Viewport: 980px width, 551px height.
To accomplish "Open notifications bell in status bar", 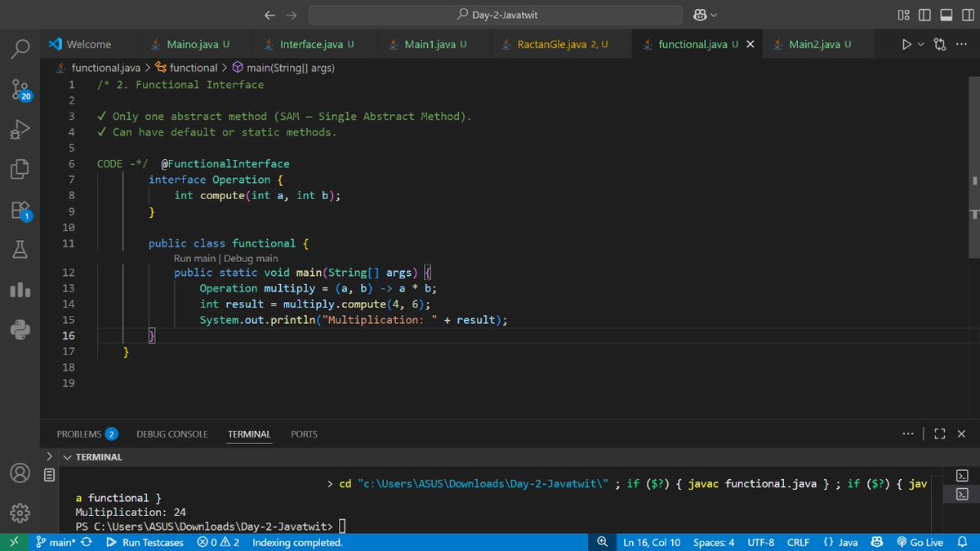I will point(962,543).
